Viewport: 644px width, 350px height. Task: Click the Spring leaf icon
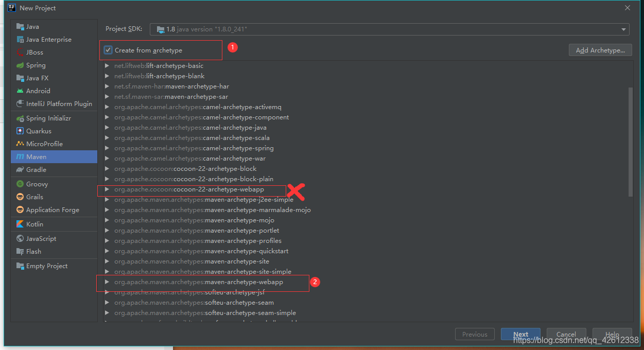(20, 65)
